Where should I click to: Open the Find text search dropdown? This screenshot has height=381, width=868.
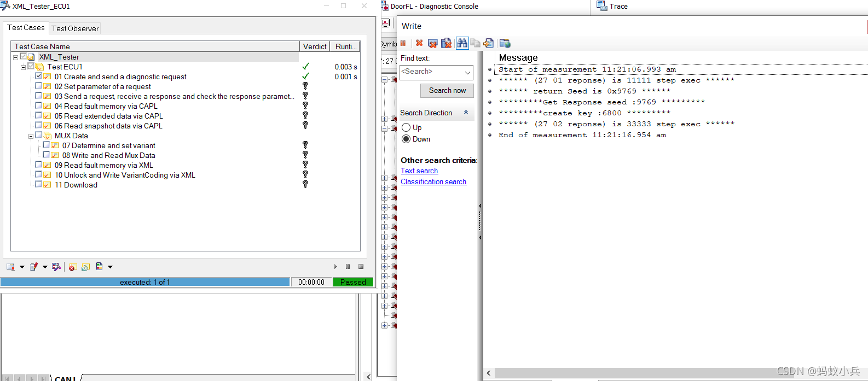[467, 72]
